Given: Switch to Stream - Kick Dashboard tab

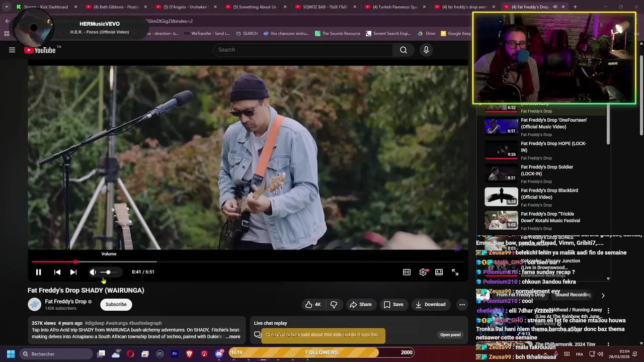Looking at the screenshot, I should [46, 7].
